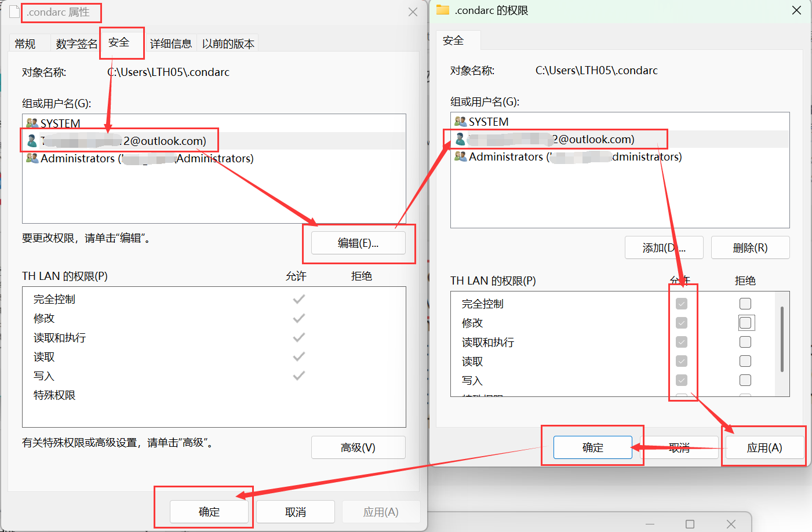Uncheck 允许 读取和执行 checkbox
This screenshot has width=812, height=532.
point(682,342)
